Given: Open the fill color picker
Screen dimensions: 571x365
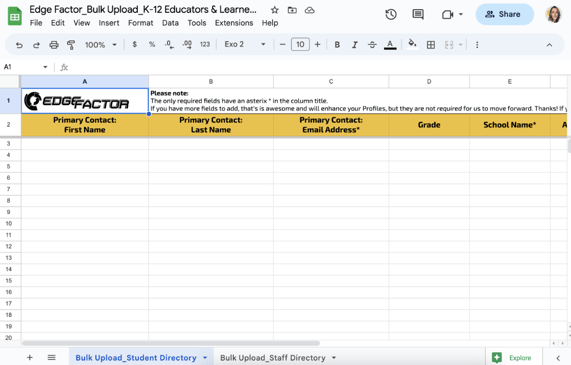Looking at the screenshot, I should coord(412,44).
